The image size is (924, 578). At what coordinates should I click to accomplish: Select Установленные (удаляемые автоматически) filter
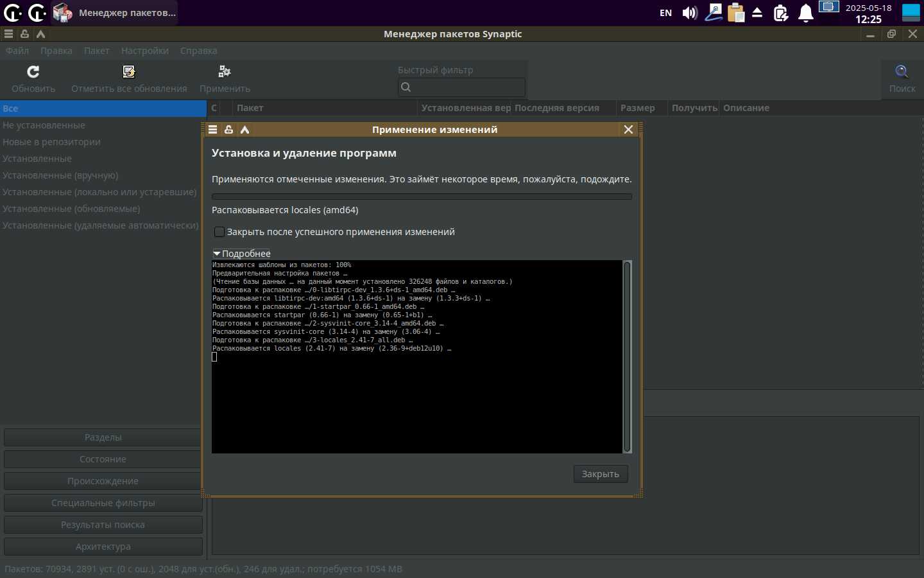tap(103, 225)
